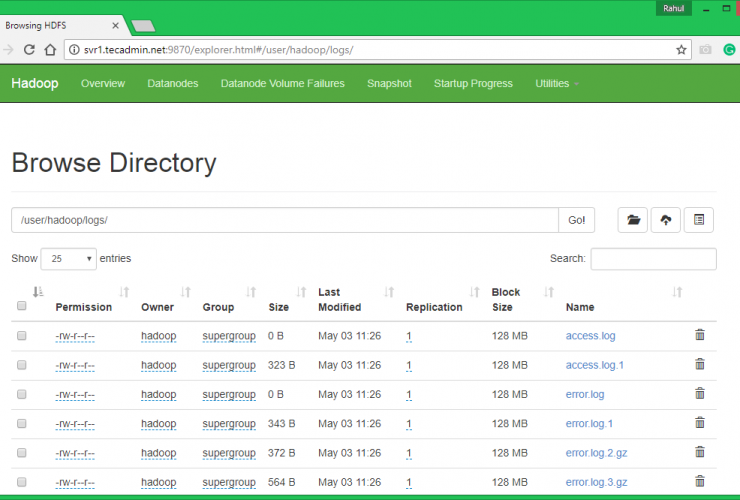This screenshot has width=740, height=500.
Task: Toggle the select-all checkbox in header
Action: 22,307
